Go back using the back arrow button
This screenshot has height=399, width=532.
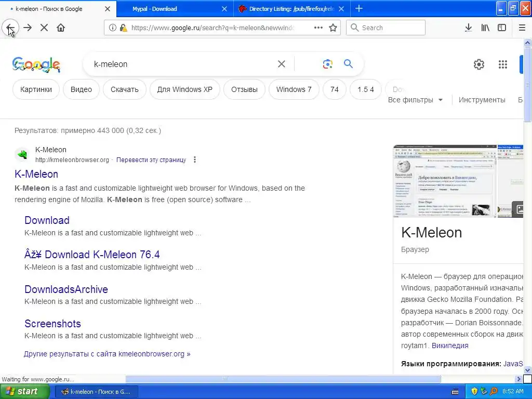point(10,28)
